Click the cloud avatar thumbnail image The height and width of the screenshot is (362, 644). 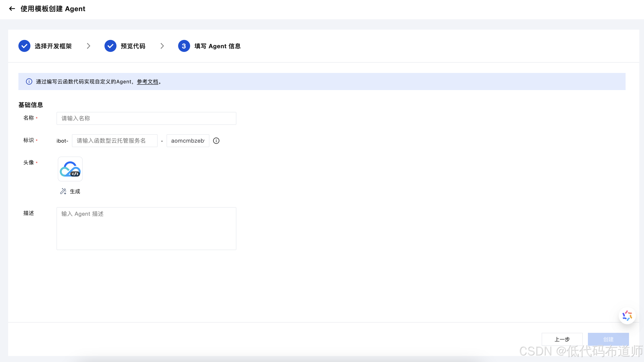[70, 169]
